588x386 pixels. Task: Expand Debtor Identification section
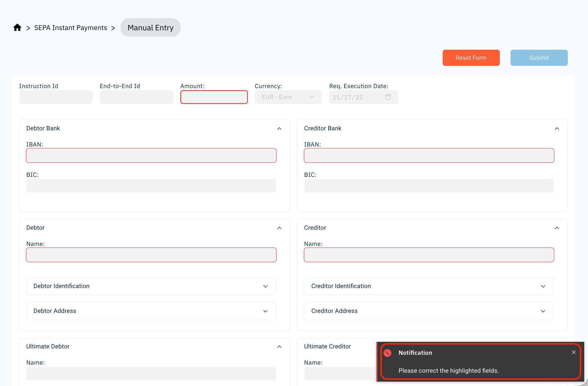(x=265, y=286)
